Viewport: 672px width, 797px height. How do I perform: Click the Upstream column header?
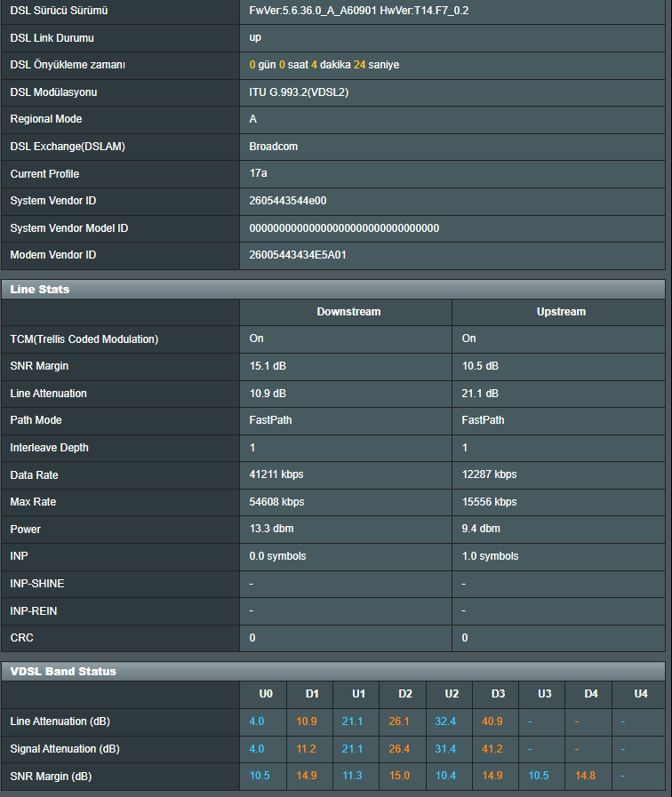pyautogui.click(x=561, y=312)
